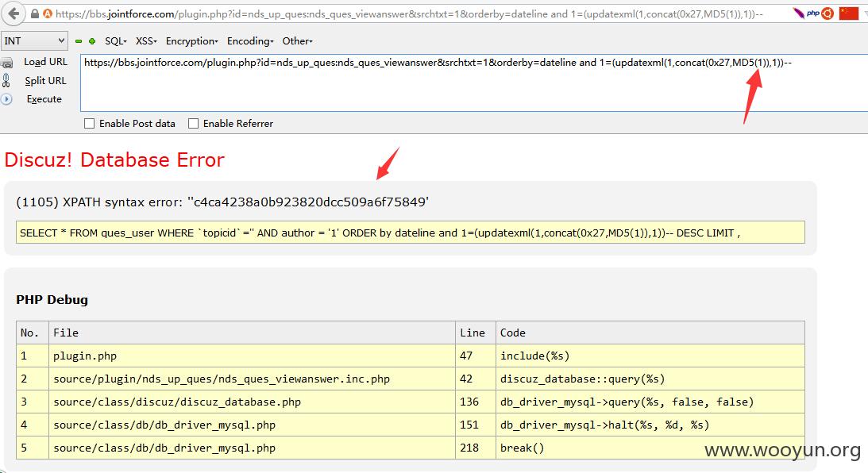The height and width of the screenshot is (473, 868).
Task: Click the db_driver_mysql->halt code cell
Action: (x=650, y=425)
